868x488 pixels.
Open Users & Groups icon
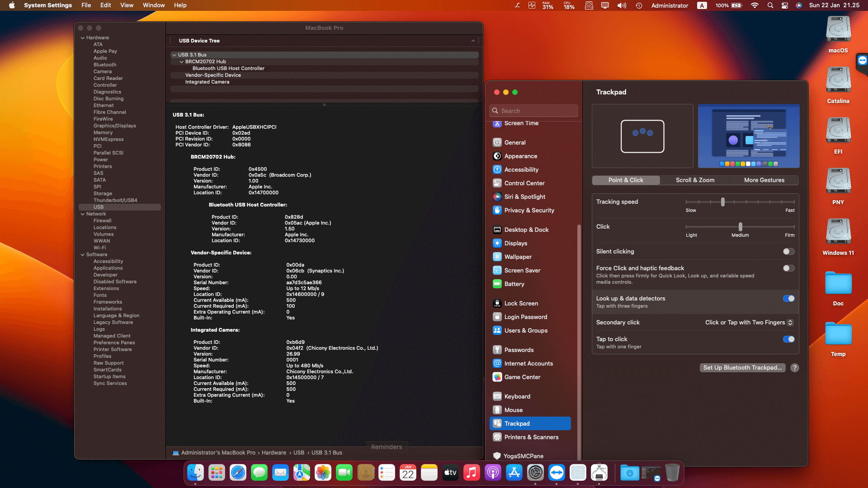tap(497, 330)
